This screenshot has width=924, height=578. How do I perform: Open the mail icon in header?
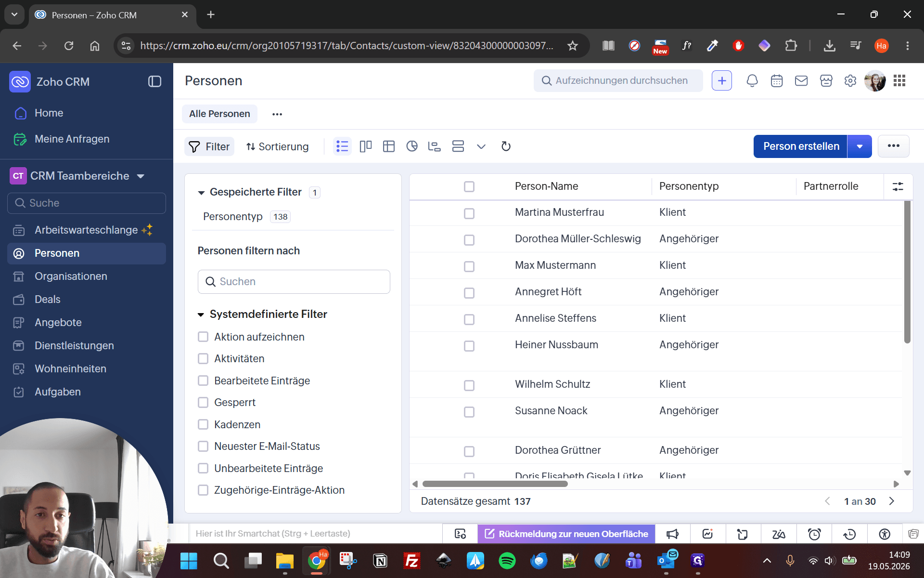coord(801,81)
